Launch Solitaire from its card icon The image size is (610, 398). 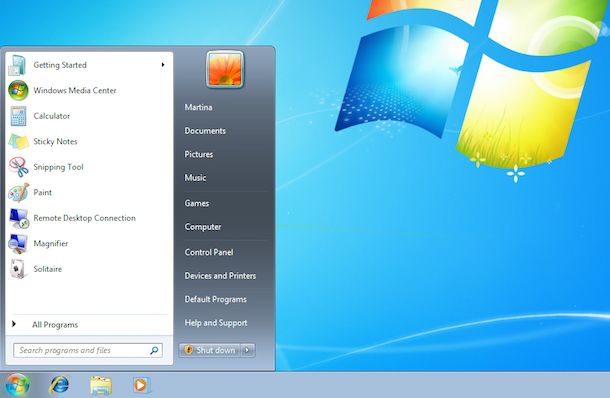18,269
